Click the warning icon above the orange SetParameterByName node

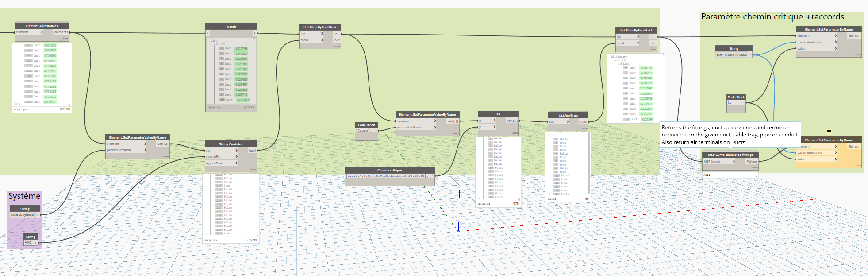829,131
